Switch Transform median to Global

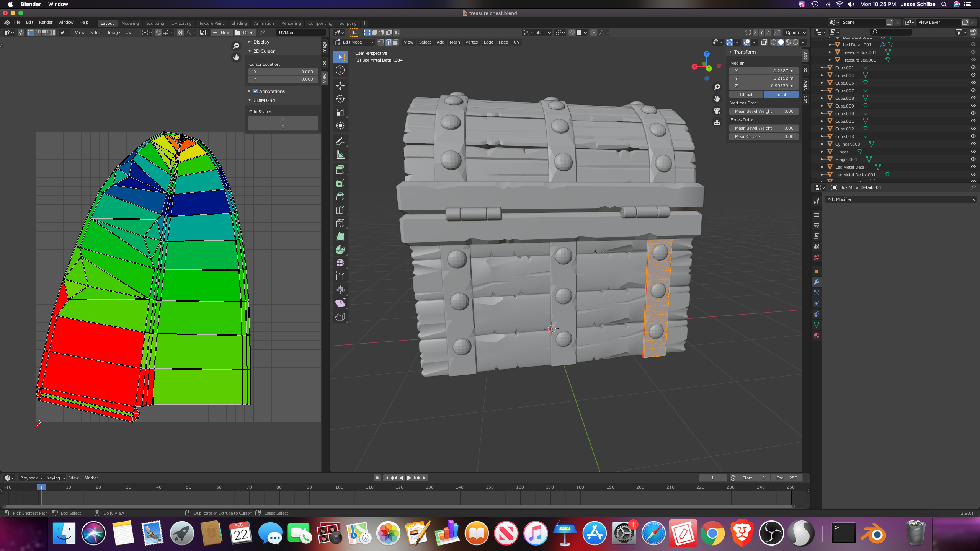(x=746, y=95)
